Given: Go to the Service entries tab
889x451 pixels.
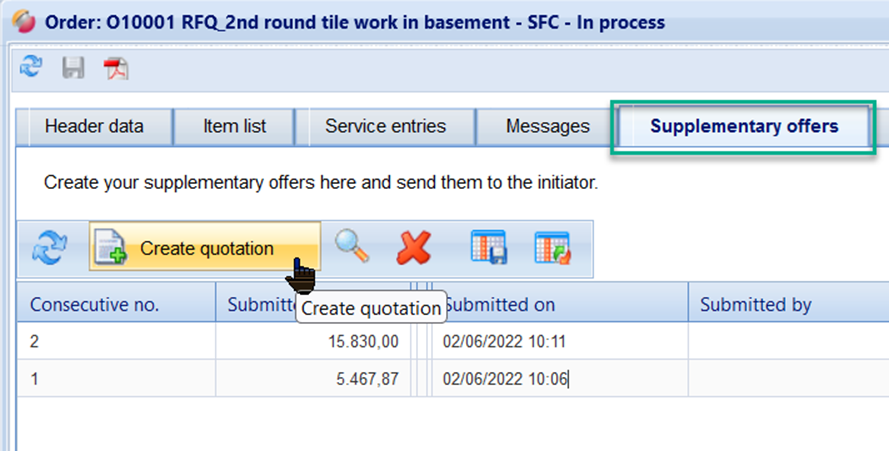Looking at the screenshot, I should pyautogui.click(x=385, y=127).
